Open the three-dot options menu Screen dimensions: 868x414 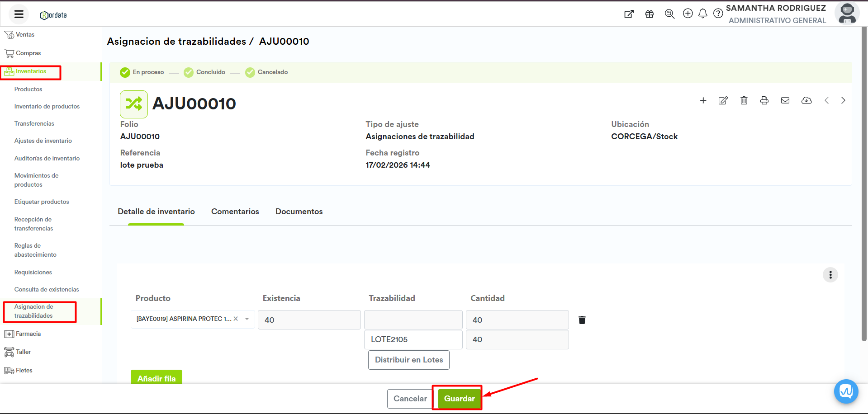[830, 275]
